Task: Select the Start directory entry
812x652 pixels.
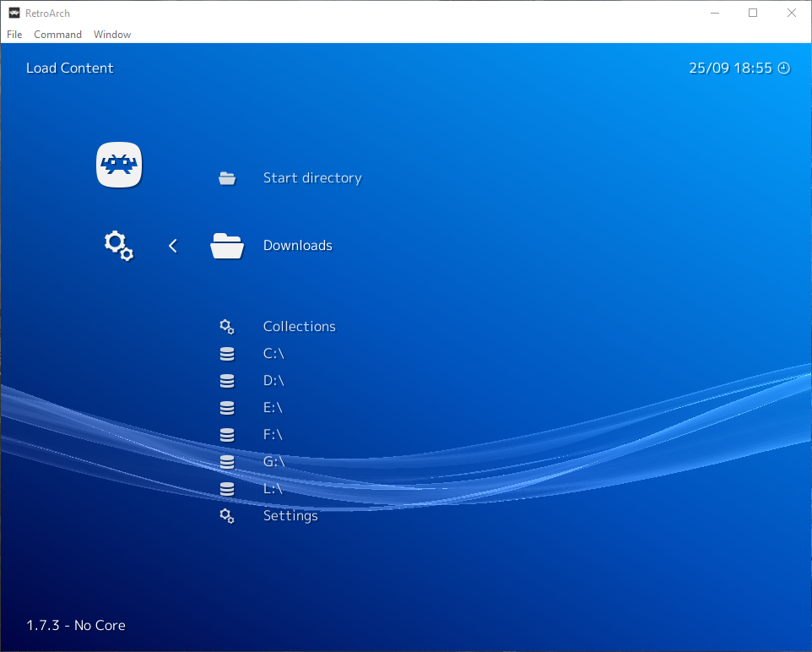Action: tap(311, 178)
